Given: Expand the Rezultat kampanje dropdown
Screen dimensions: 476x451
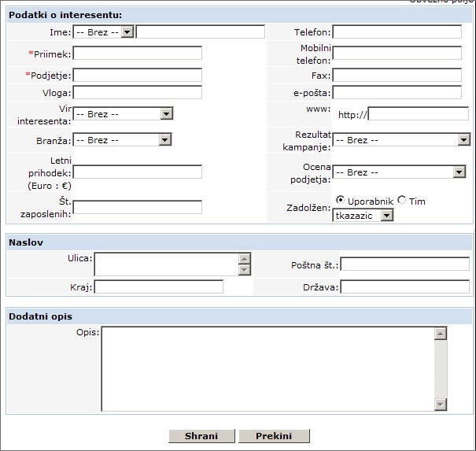Looking at the screenshot, I should click(400, 140).
